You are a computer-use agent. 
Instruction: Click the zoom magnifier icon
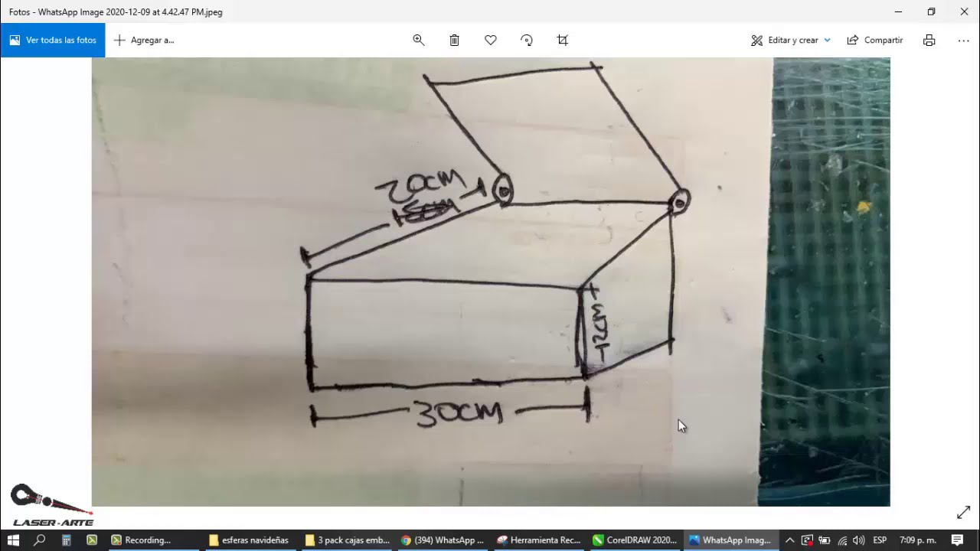[419, 40]
